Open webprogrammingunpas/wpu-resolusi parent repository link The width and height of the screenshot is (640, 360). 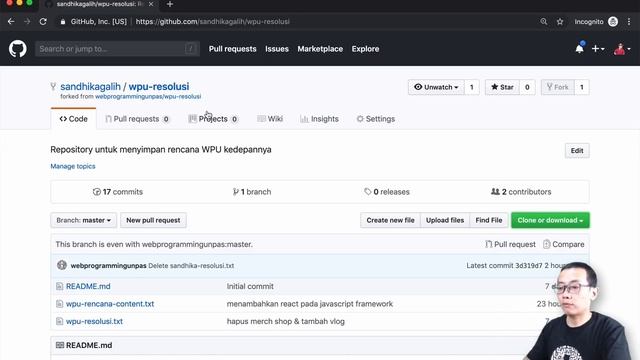click(148, 97)
